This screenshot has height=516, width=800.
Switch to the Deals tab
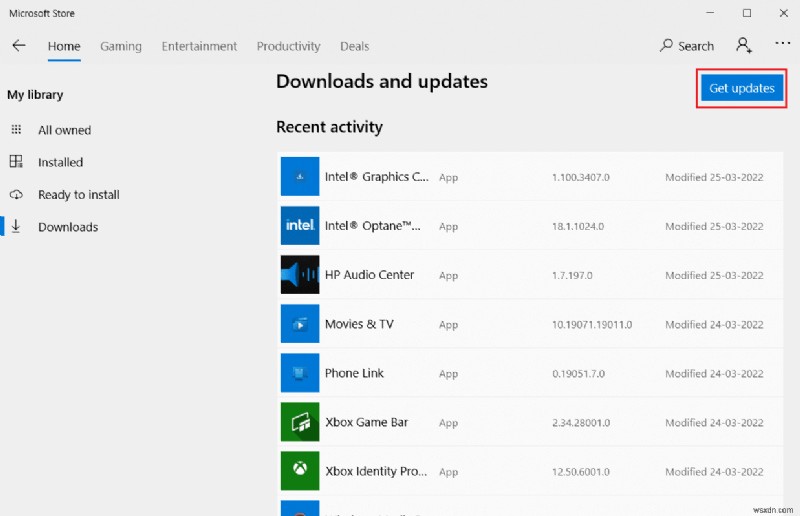point(355,46)
